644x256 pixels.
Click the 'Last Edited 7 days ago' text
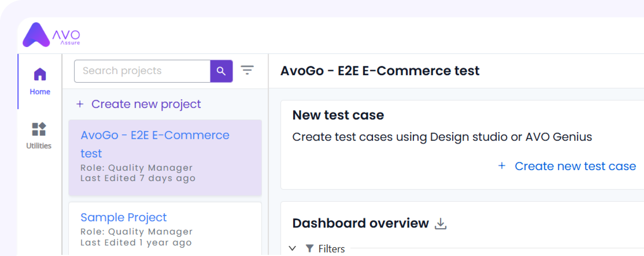pyautogui.click(x=138, y=178)
